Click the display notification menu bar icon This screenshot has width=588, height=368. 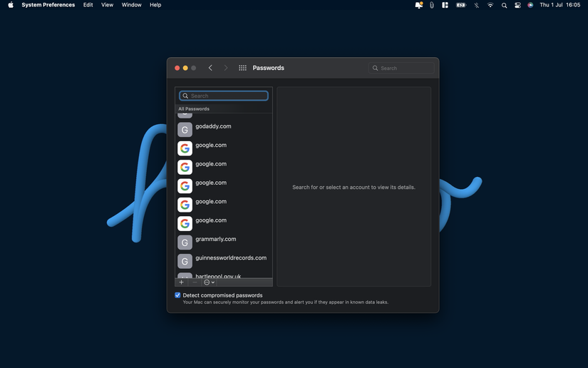click(x=418, y=5)
